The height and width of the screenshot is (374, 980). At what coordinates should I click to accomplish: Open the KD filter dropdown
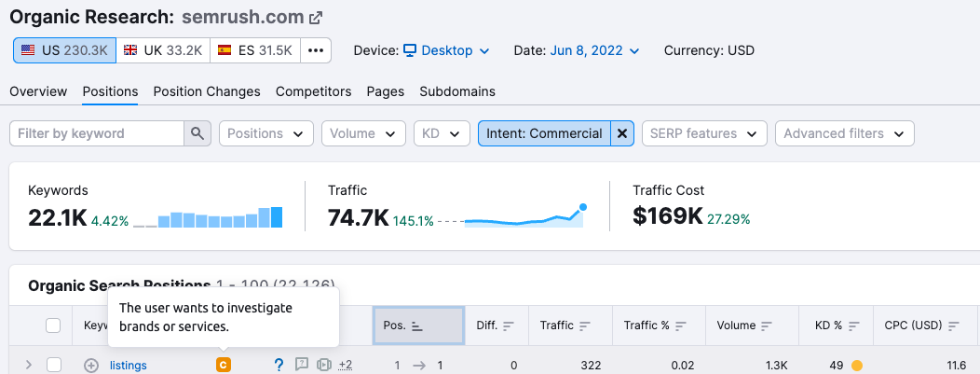442,133
